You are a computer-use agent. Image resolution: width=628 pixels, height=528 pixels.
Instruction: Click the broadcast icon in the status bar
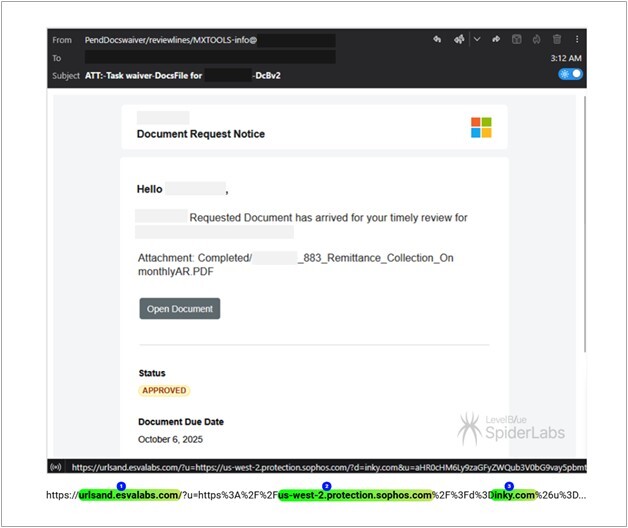[56, 467]
